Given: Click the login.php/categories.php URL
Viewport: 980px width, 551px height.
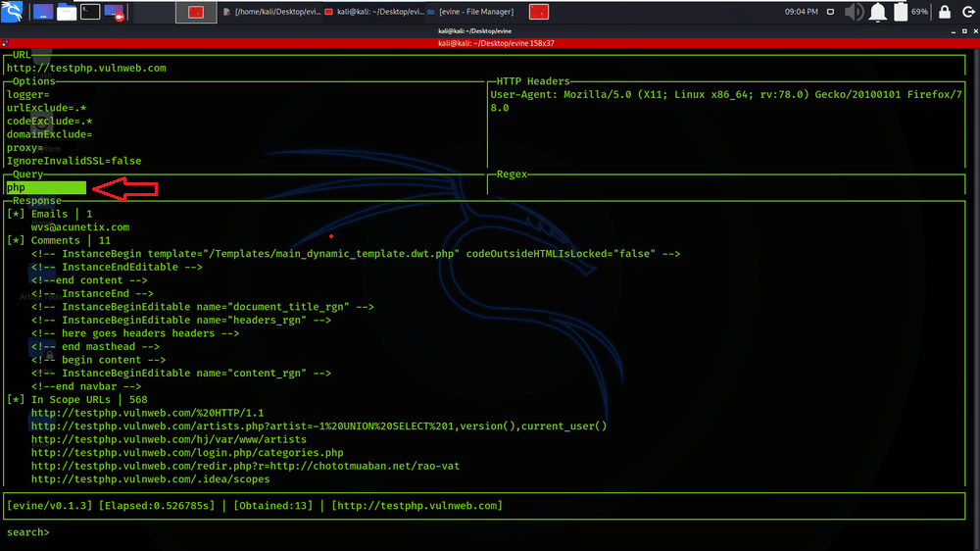Looking at the screenshot, I should tap(187, 453).
